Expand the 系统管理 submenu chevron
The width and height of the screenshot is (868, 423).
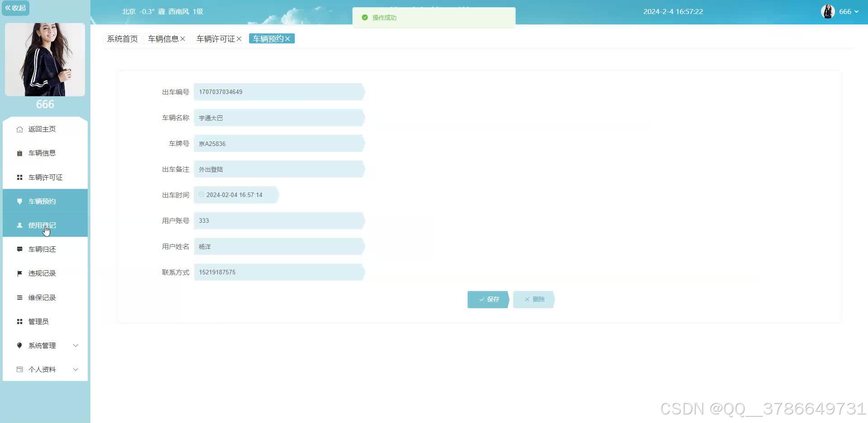point(75,345)
